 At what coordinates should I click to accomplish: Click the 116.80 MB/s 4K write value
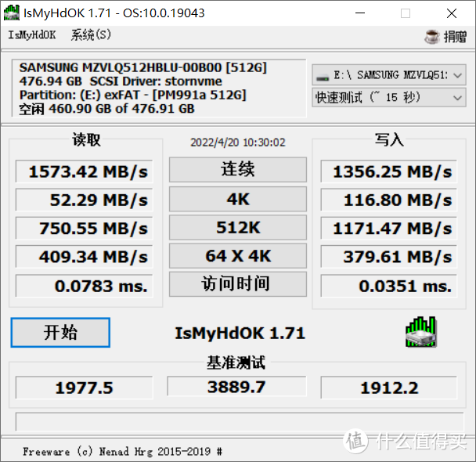pos(389,200)
